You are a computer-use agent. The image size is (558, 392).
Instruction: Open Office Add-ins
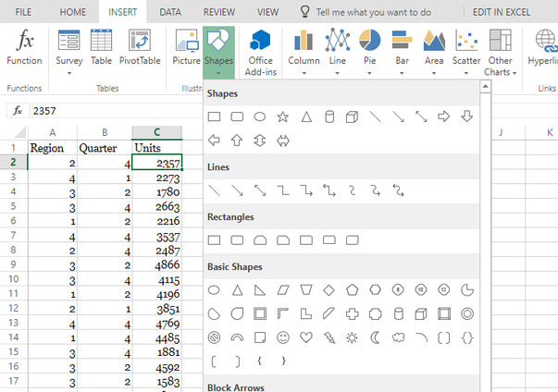tap(261, 53)
